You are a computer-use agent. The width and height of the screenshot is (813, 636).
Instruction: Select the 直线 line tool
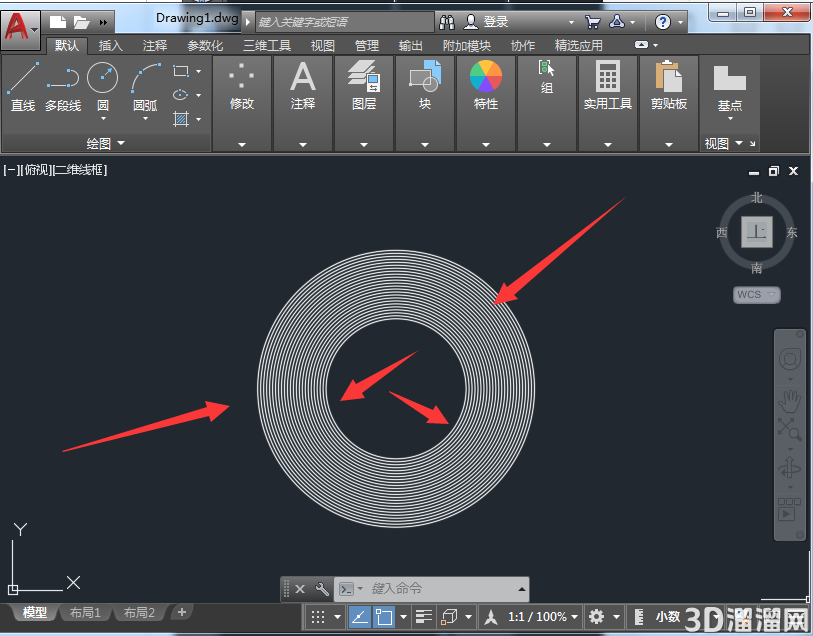pos(23,87)
